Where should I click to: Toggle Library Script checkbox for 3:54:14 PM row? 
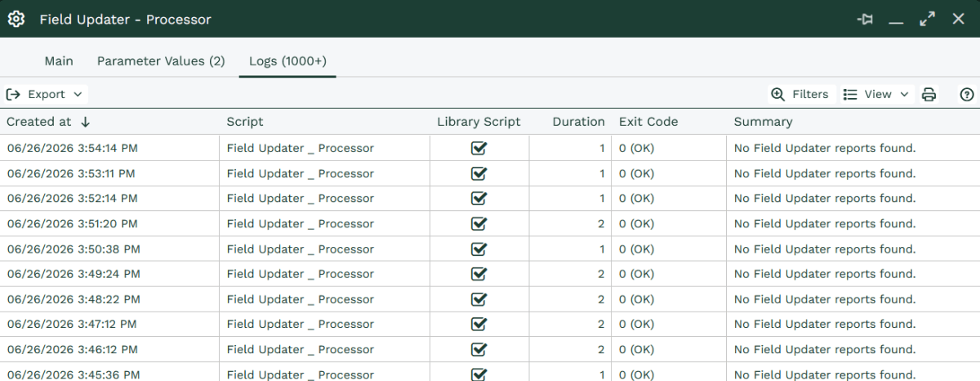(x=479, y=149)
